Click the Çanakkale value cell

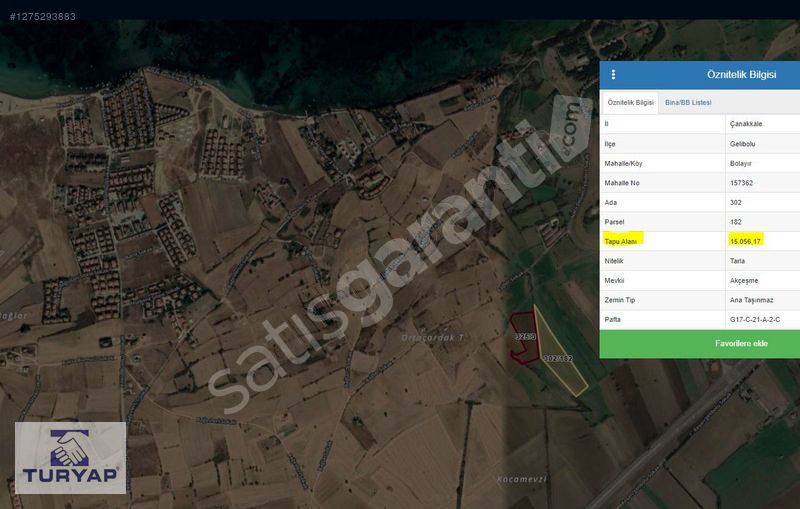click(746, 124)
